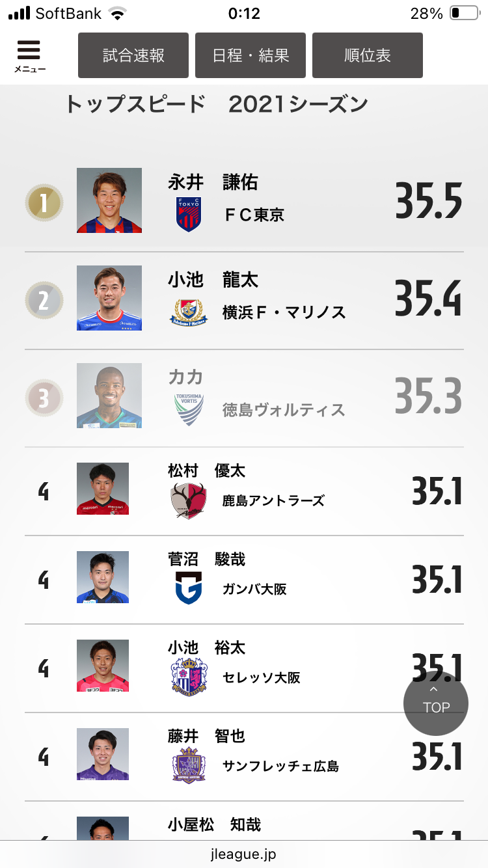Tap the jleague.jp address bar
Viewport: 488px width, 868px height.
click(x=244, y=854)
